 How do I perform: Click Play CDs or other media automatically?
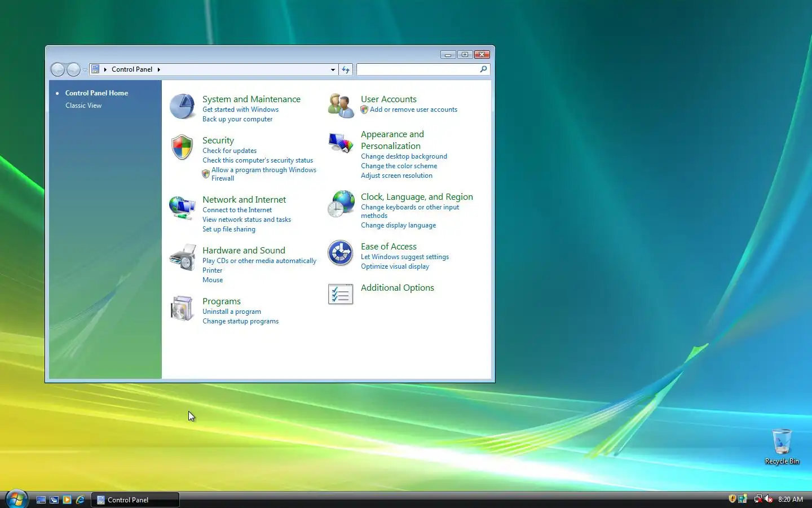[259, 261]
